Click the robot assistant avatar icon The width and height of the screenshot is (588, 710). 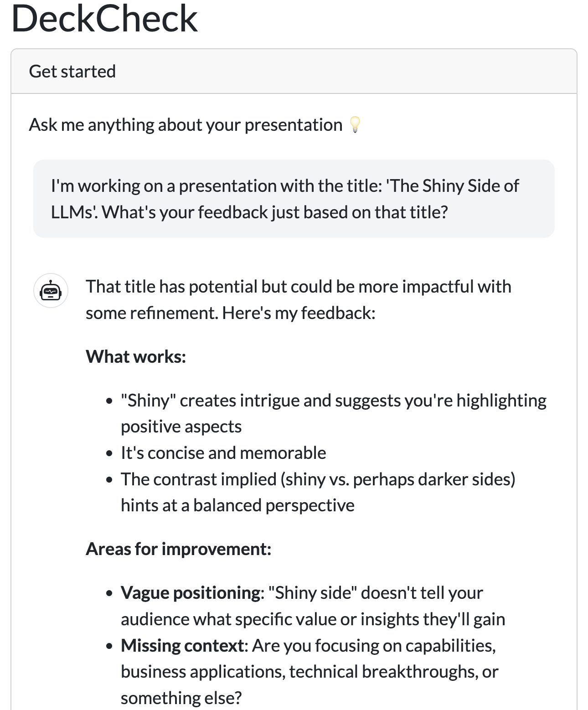pos(51,291)
